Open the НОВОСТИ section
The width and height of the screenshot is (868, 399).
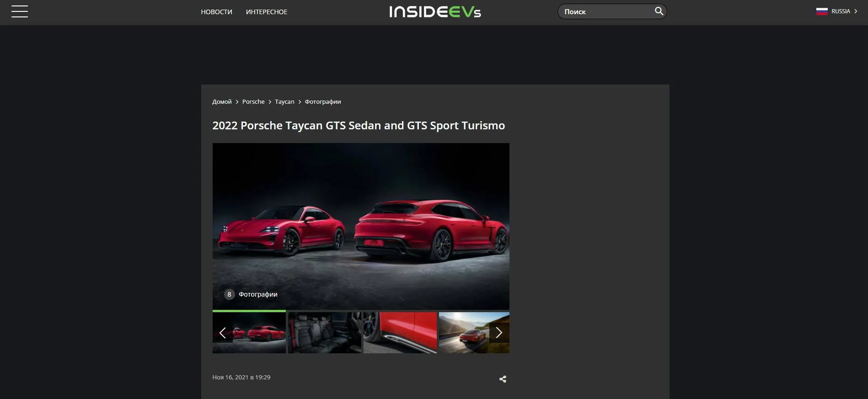[216, 12]
